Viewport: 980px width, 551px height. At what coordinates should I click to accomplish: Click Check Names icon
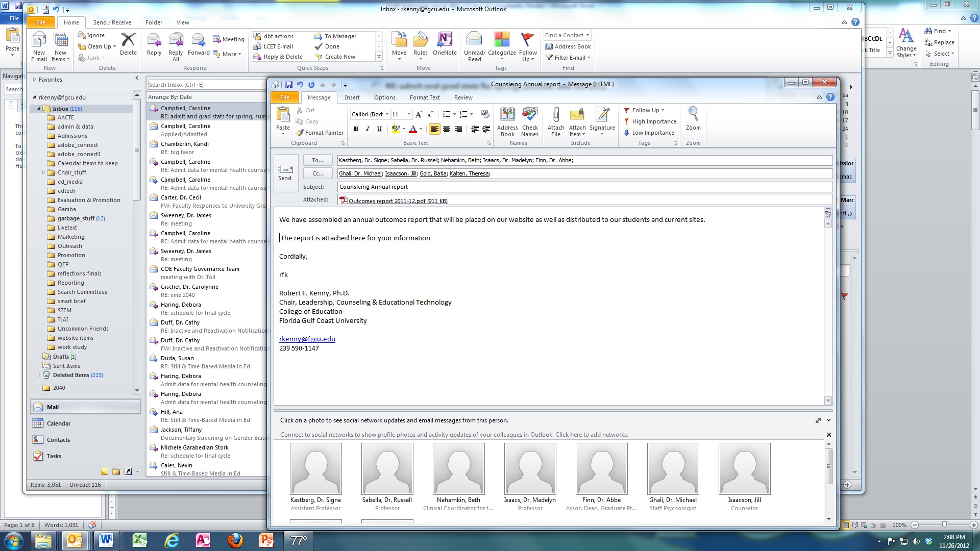pos(530,122)
